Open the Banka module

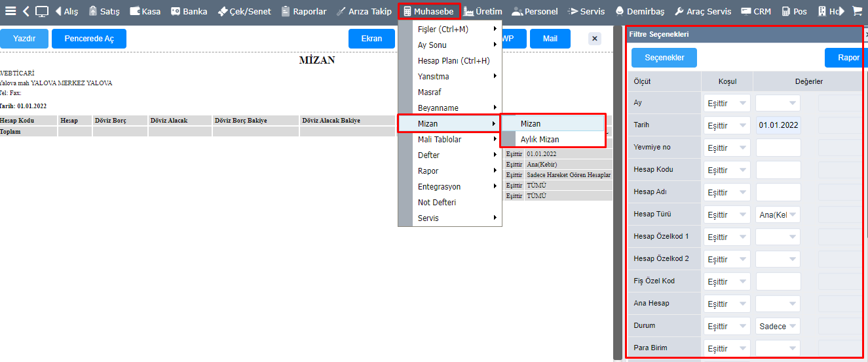(189, 11)
